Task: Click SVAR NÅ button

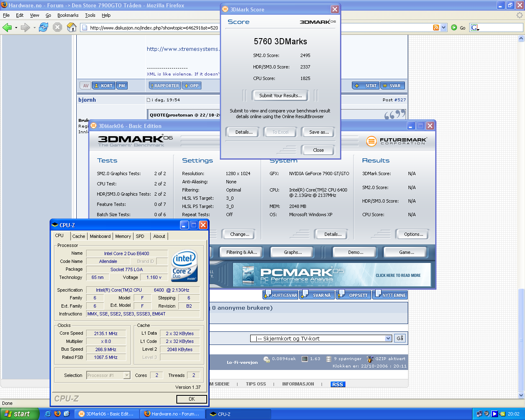Action: (x=317, y=295)
